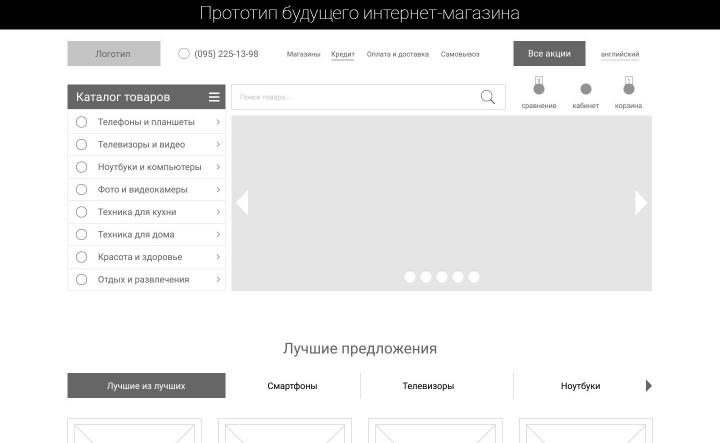Click the Логотип placeholder
This screenshot has width=720, height=443.
(114, 53)
